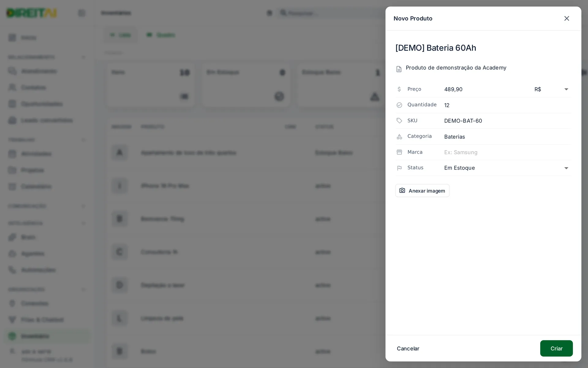The image size is (588, 368).
Task: Switch to the Lista view tab
Action: coord(120,35)
